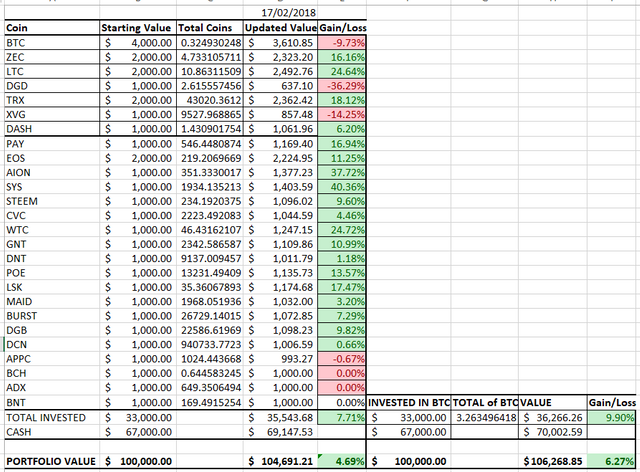Click the ADX coin name cell
The image size is (640, 472).
tap(52, 387)
